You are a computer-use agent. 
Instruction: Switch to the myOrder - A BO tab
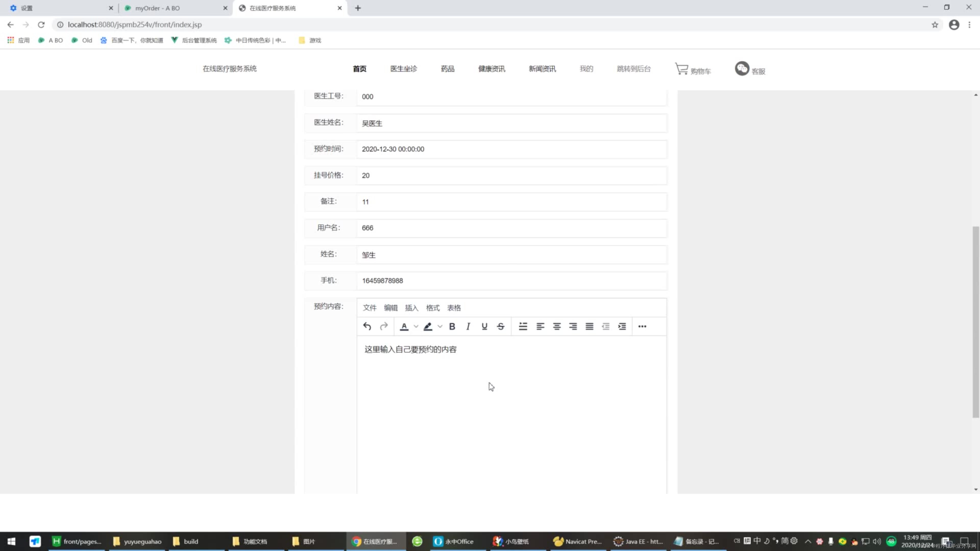coord(157,8)
